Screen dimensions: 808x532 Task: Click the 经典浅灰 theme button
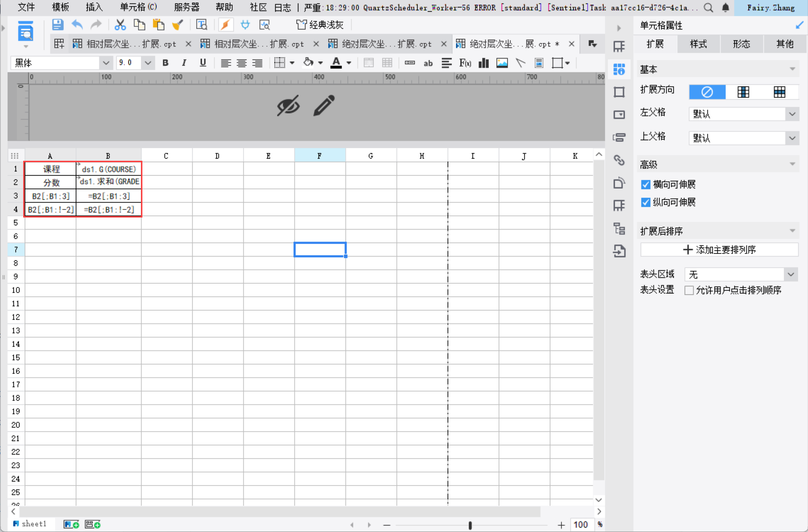320,25
